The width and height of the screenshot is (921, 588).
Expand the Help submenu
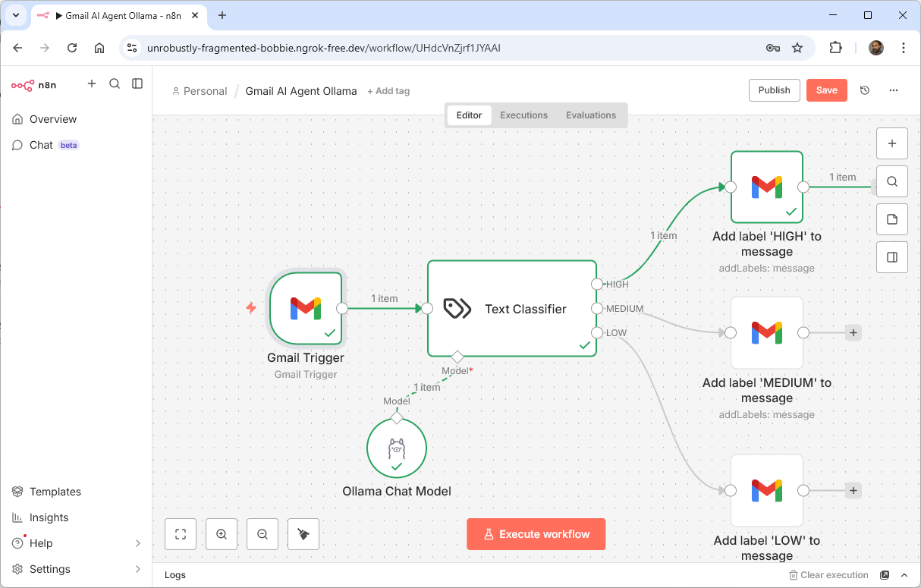tap(137, 543)
